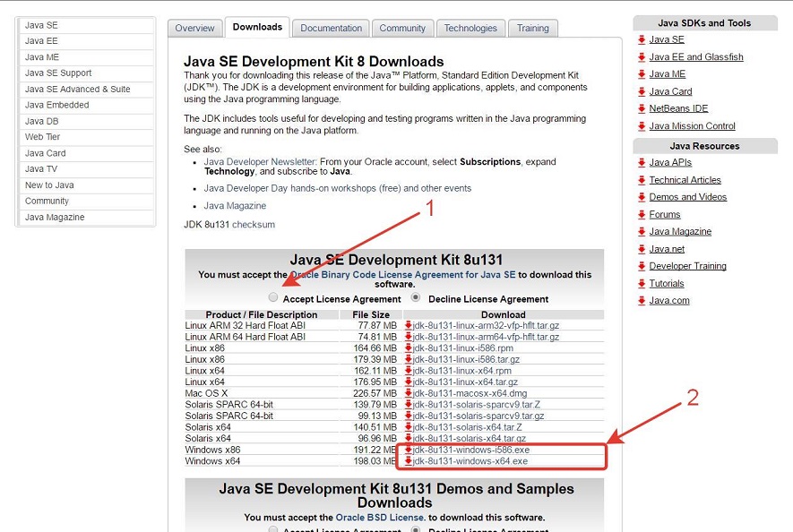Download jdk-8u131-solaris-sparcv9.tar.gz

[x=478, y=416]
